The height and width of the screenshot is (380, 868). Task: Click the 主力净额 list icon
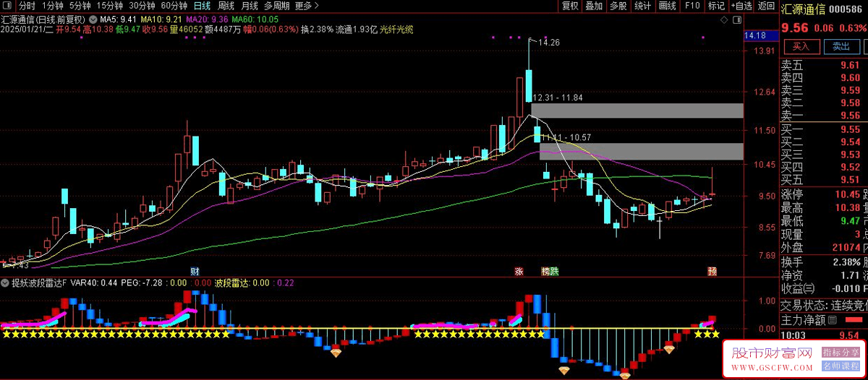click(x=832, y=319)
